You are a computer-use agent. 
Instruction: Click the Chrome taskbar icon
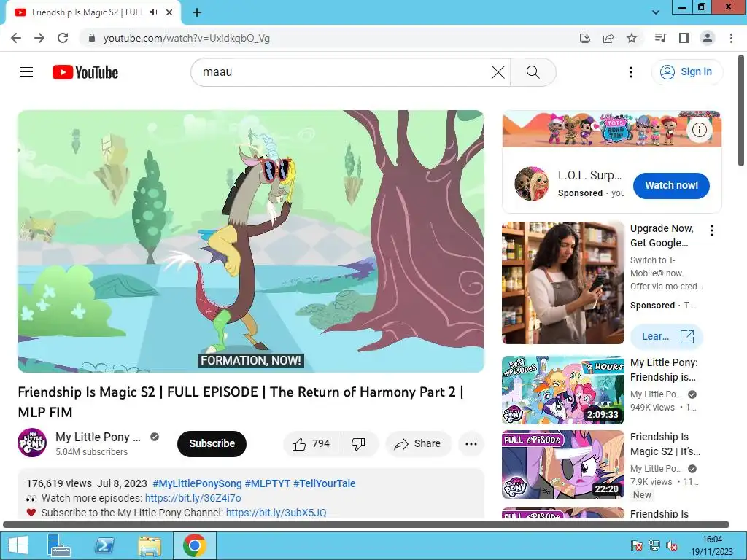[194, 545]
